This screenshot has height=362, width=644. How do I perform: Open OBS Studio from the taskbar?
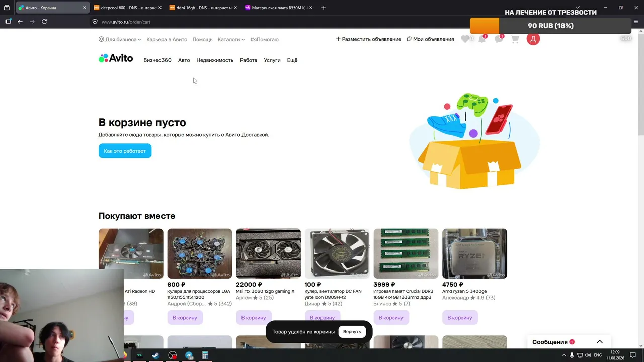tap(173, 355)
